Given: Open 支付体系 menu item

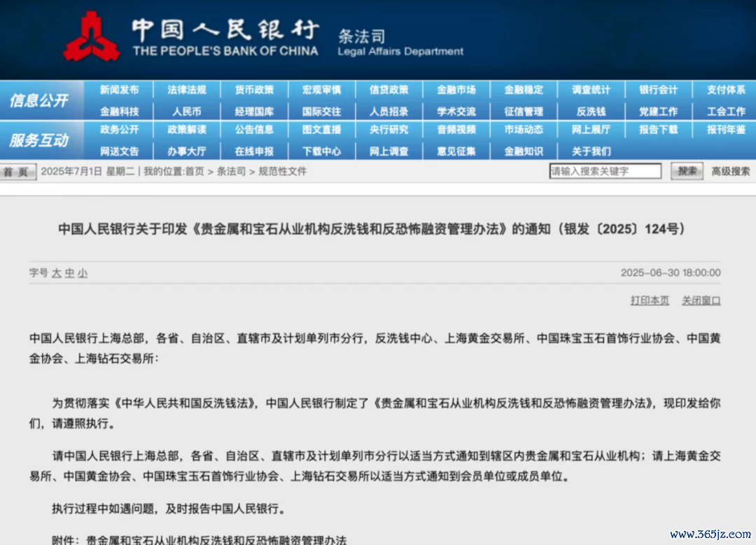Looking at the screenshot, I should [726, 90].
